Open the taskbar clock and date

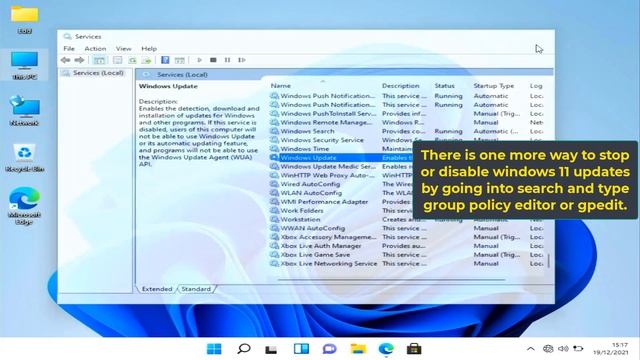[x=611, y=349]
